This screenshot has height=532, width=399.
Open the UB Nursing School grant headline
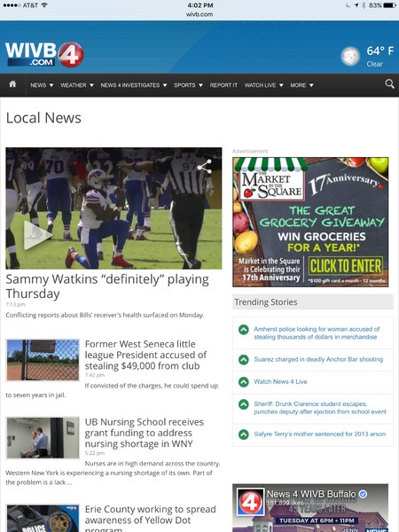145,433
